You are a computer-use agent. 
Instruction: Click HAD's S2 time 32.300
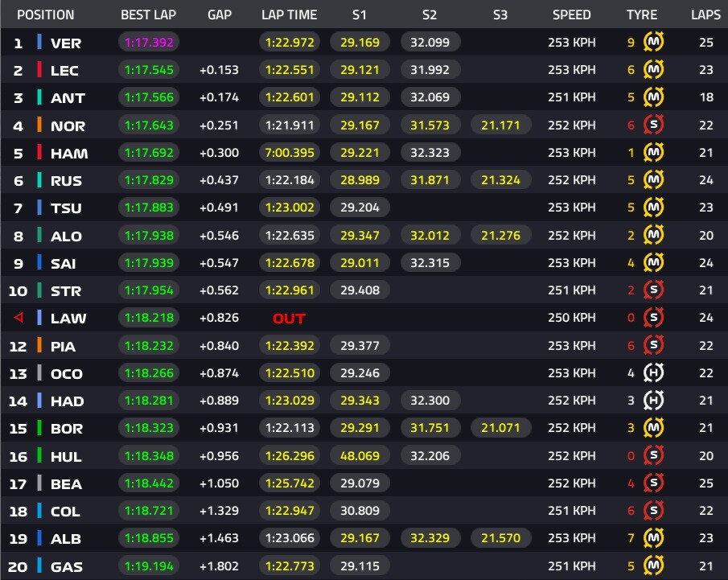click(x=430, y=401)
